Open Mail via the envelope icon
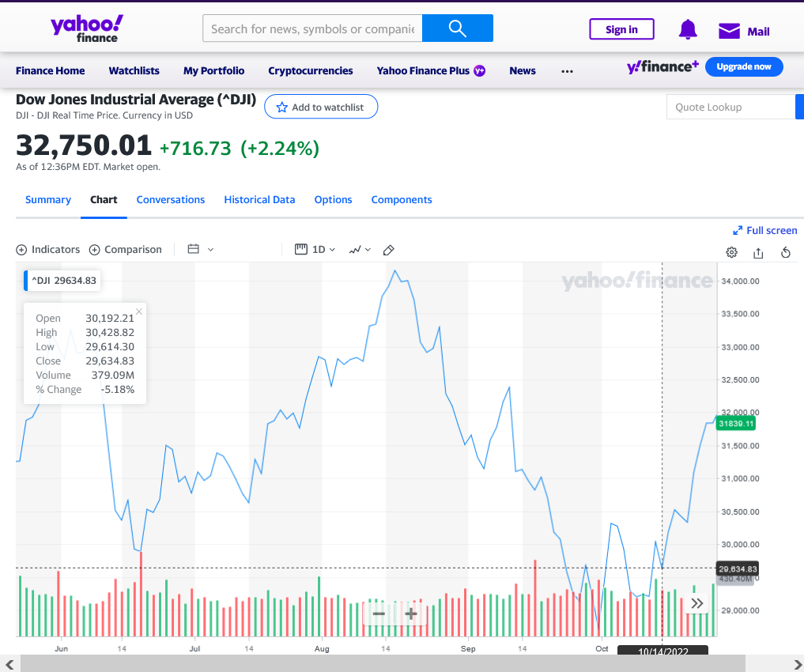 pos(729,31)
